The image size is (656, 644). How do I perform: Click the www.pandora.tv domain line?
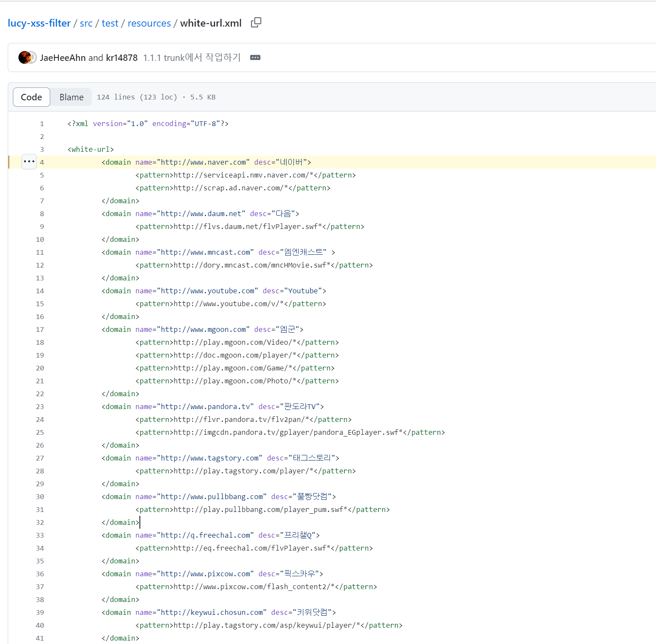(x=213, y=406)
